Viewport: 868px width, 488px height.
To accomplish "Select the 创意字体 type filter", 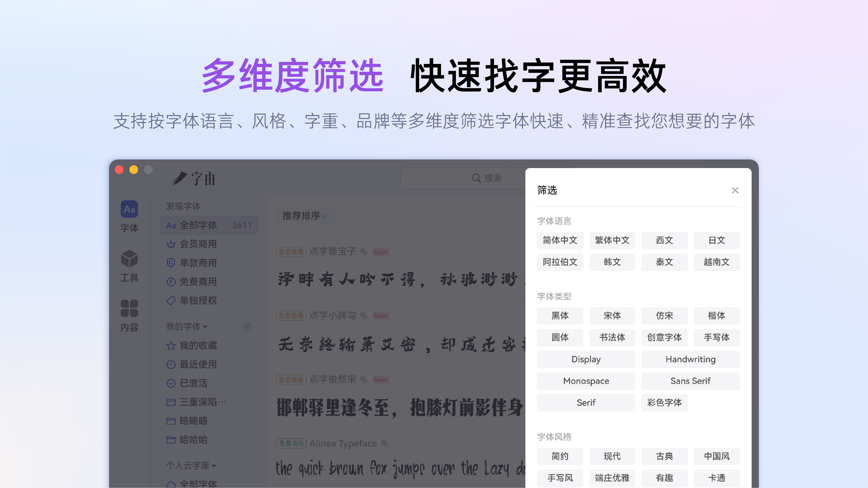I will pos(664,337).
